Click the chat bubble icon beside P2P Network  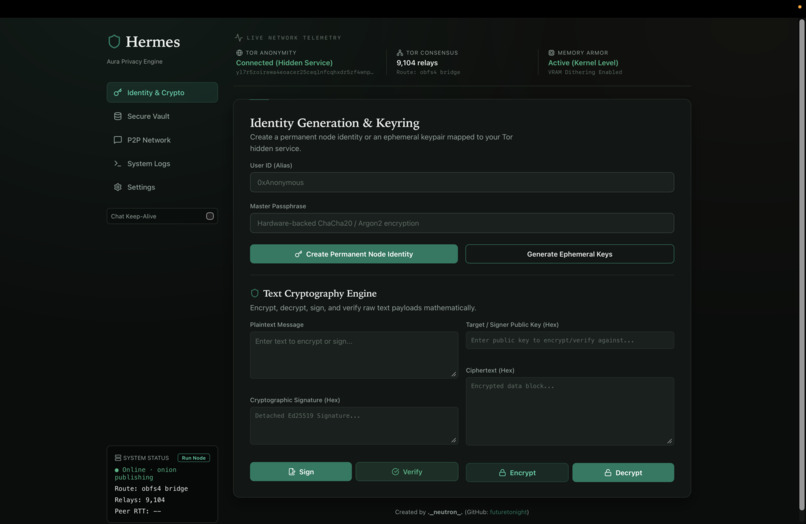pos(118,140)
